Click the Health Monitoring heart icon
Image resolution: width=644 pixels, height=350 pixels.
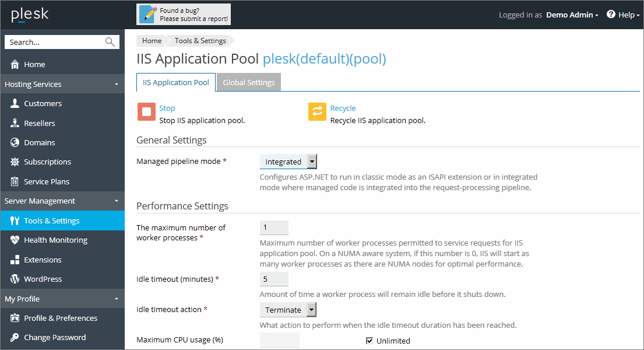click(x=15, y=240)
